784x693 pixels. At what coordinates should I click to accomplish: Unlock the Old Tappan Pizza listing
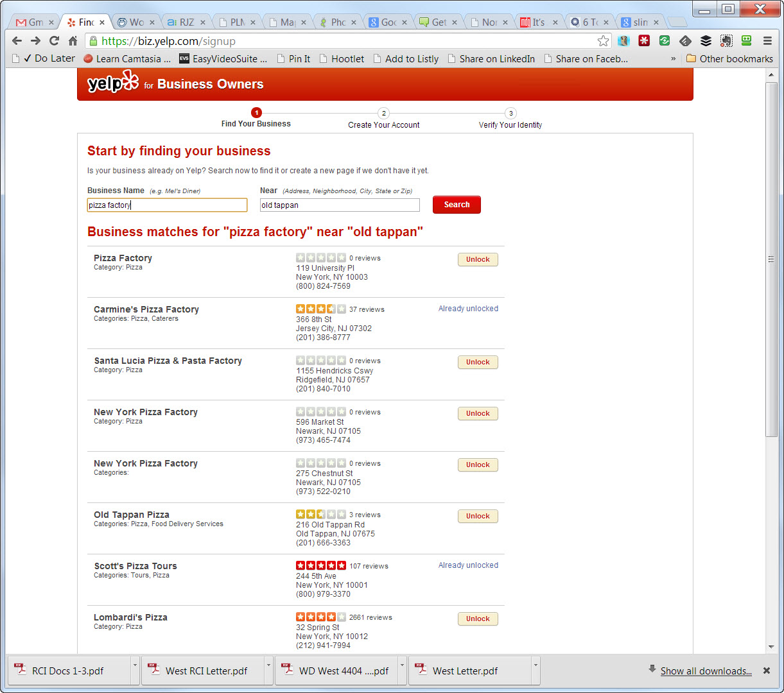(x=478, y=516)
